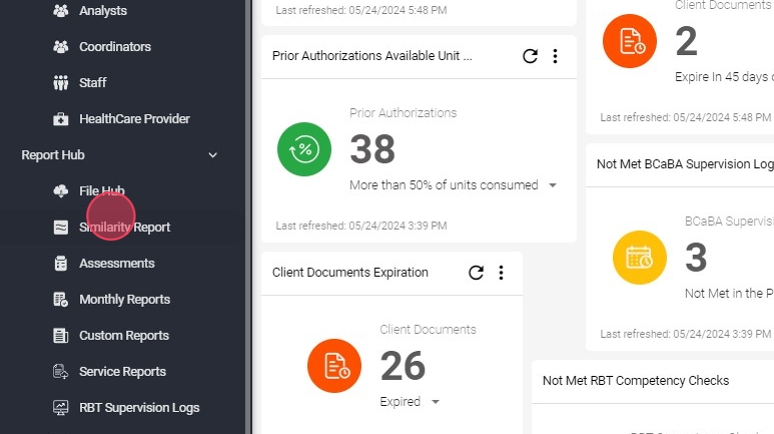Click the HealthCare Provider medical kit icon

pyautogui.click(x=60, y=119)
